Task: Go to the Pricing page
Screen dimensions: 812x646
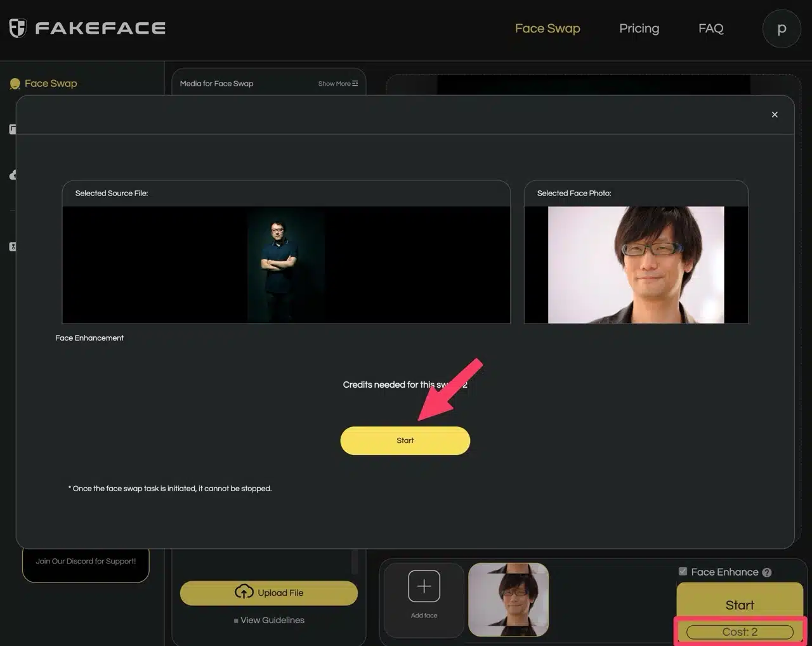Action: pos(639,29)
